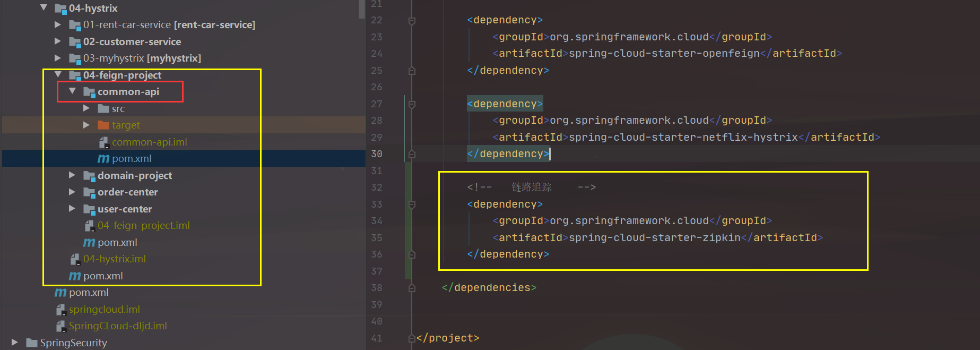Click the src folder icon
Viewport: 980px width, 350px height.
pyautogui.click(x=103, y=109)
